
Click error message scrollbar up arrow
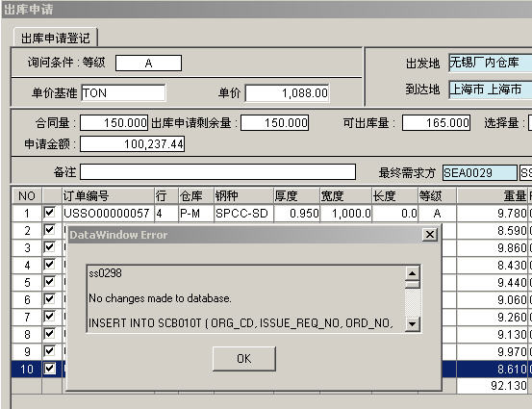pos(413,273)
